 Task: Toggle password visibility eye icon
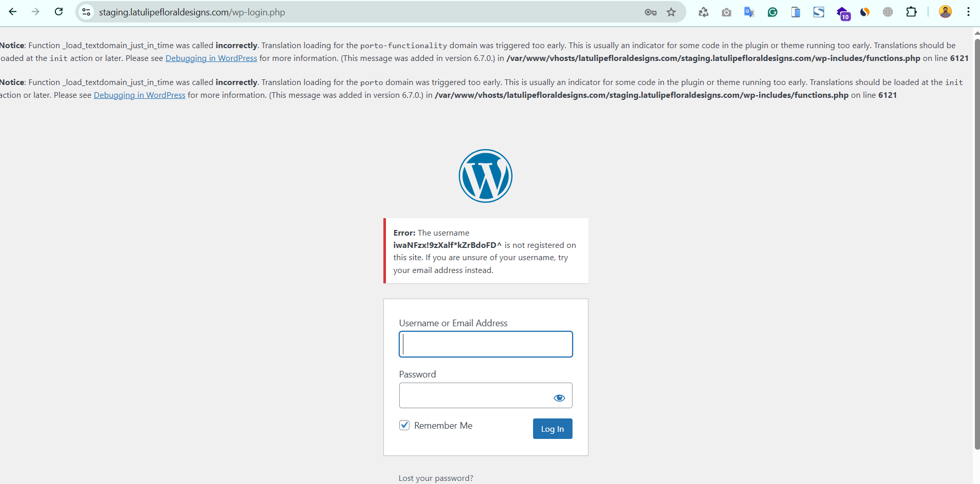(x=559, y=398)
